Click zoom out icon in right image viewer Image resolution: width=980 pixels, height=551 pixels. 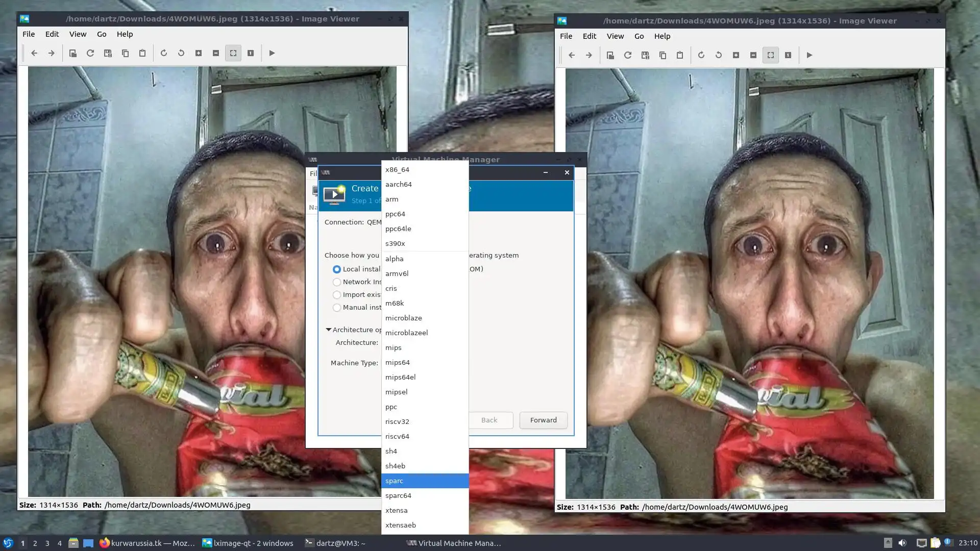(753, 55)
